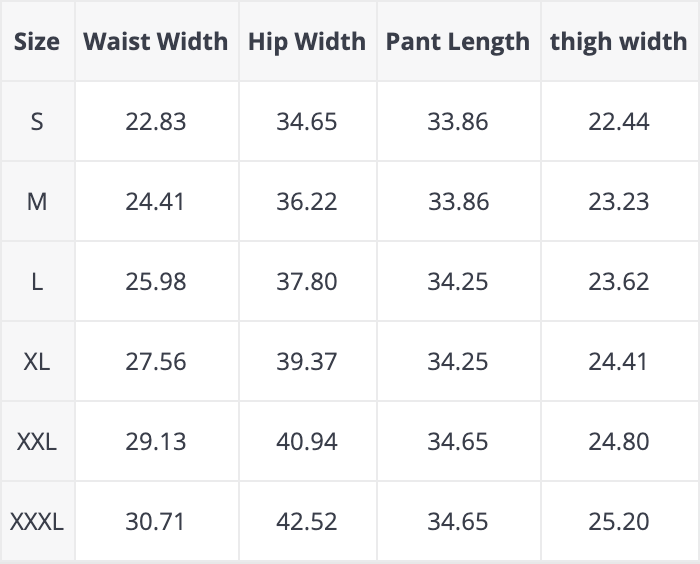Click the XL size row label
Screen dimensions: 700x564
(37, 361)
